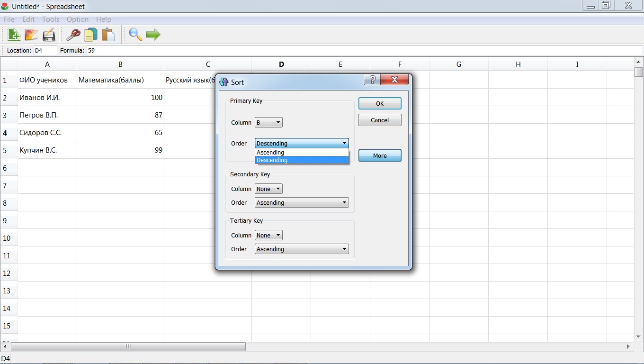The width and height of the screenshot is (644, 364).
Task: Click the Paste clipboard icon
Action: [x=108, y=35]
